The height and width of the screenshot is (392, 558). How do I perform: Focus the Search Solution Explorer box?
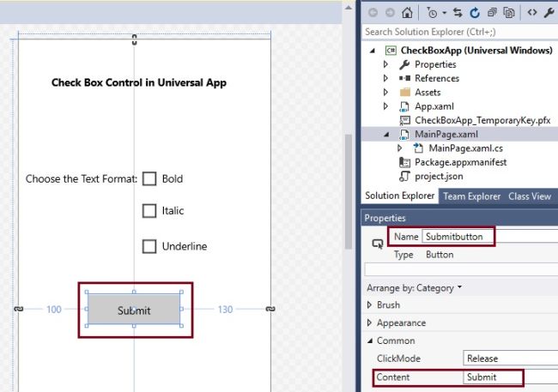pyautogui.click(x=460, y=32)
